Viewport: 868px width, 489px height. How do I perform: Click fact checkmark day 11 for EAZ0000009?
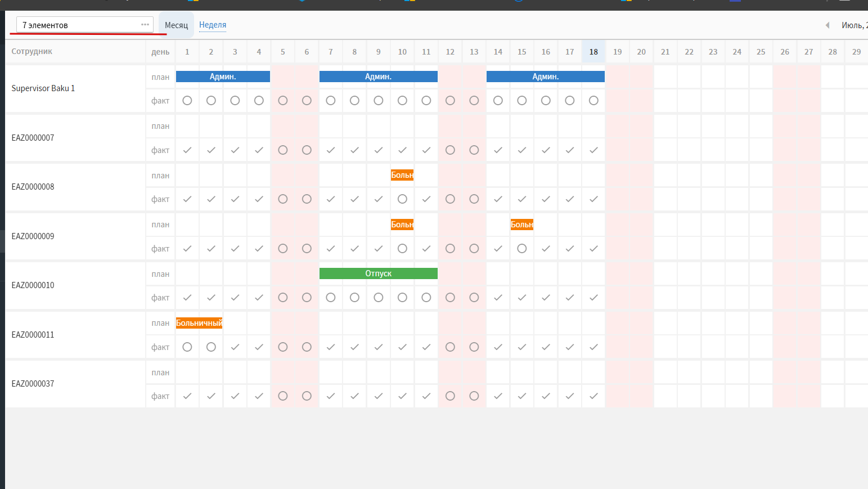click(x=426, y=249)
